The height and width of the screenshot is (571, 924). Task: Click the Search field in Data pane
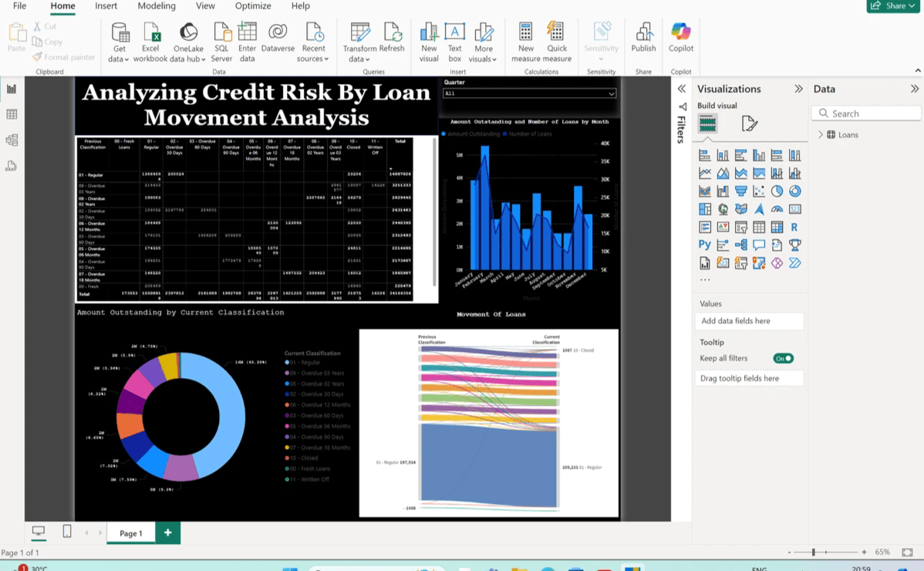click(x=866, y=113)
